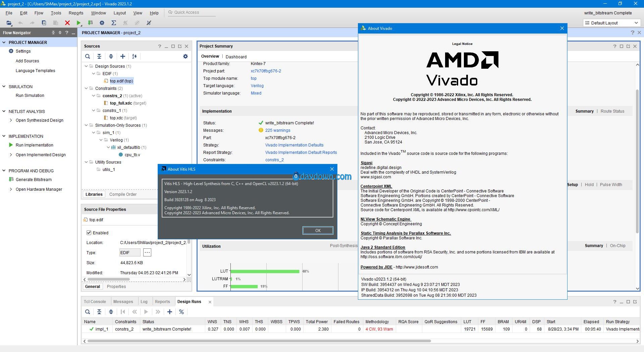644x352 pixels.
Task: Click the Route Status tab
Action: (x=612, y=111)
